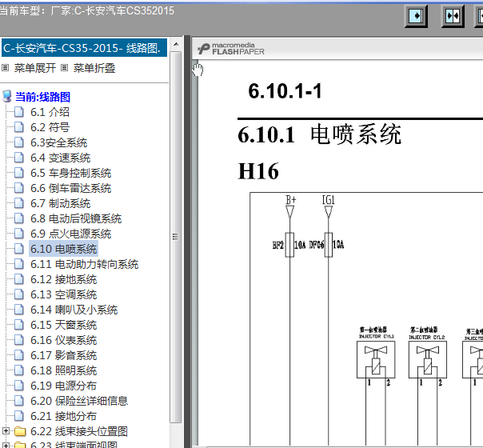Open 6.14 喇叭及小系统 entry
Screen dimensions: 483x448
click(x=74, y=310)
